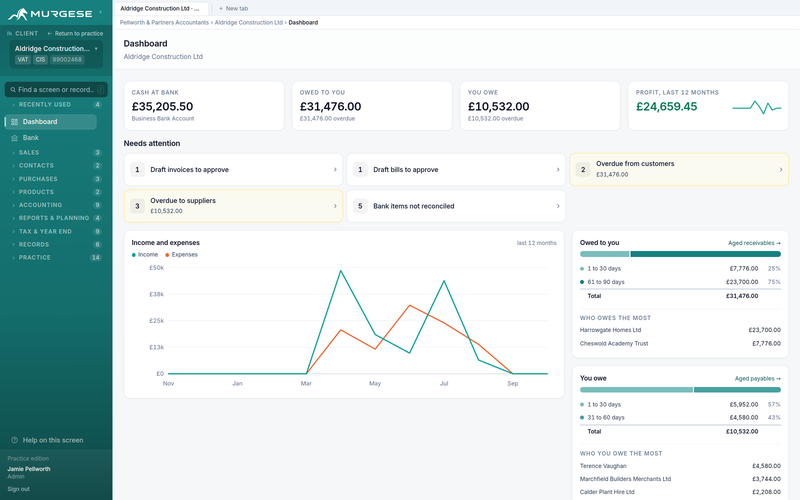Open Aged payables link
The height and width of the screenshot is (500, 800).
758,379
